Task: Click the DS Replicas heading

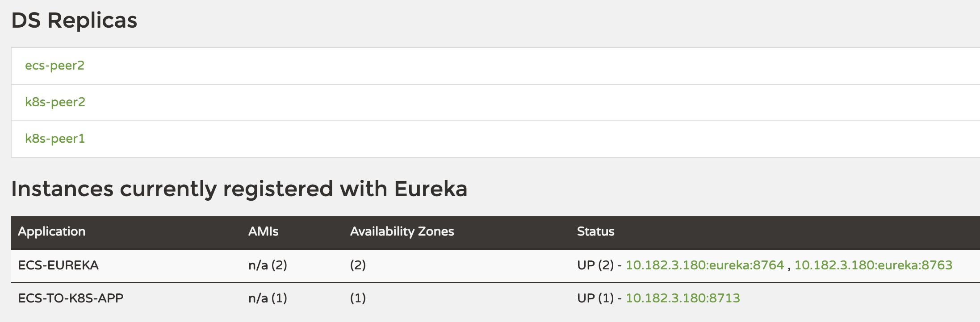Action: tap(74, 21)
